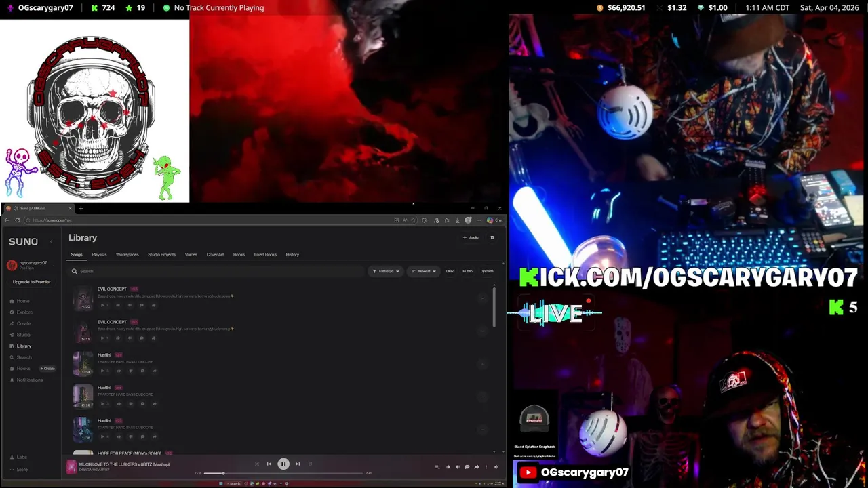Share the second EVIL CONCEPT song

coord(153,338)
